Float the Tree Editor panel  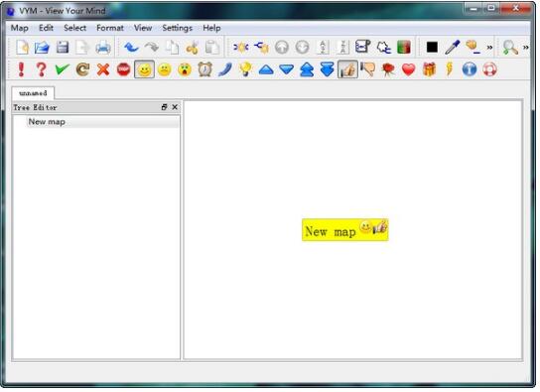(x=164, y=107)
